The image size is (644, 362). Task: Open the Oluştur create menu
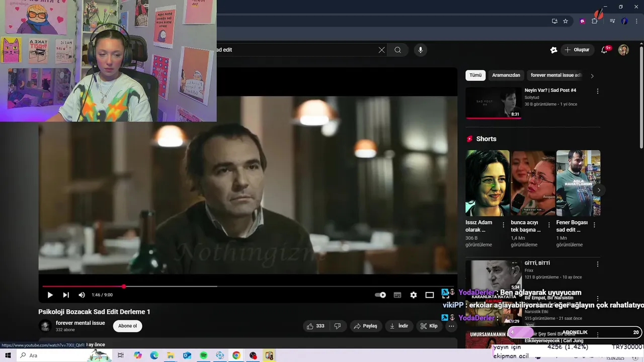coord(577,50)
